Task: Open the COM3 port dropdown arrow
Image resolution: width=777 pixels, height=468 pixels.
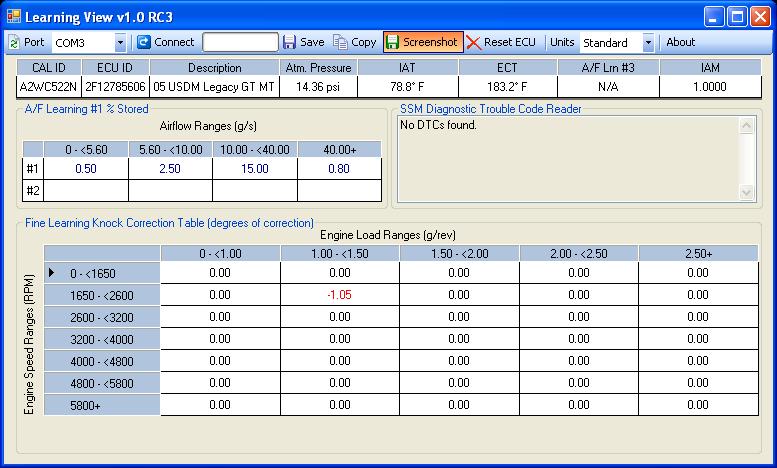Action: tap(120, 43)
